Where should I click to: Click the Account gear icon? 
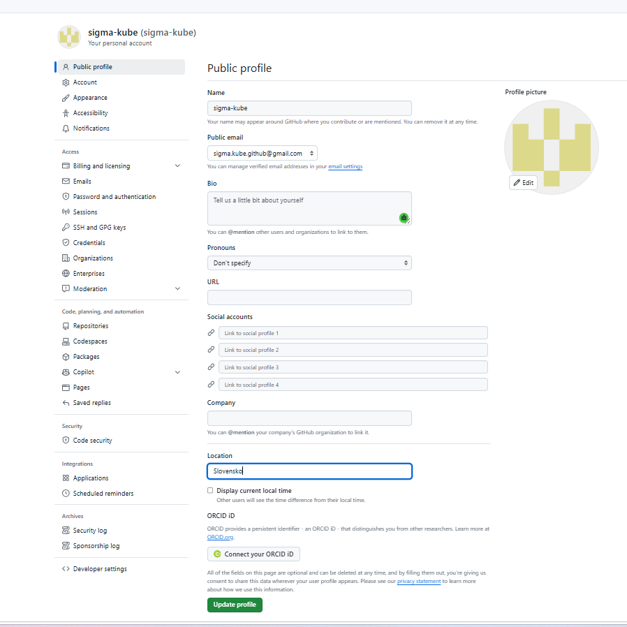click(66, 82)
